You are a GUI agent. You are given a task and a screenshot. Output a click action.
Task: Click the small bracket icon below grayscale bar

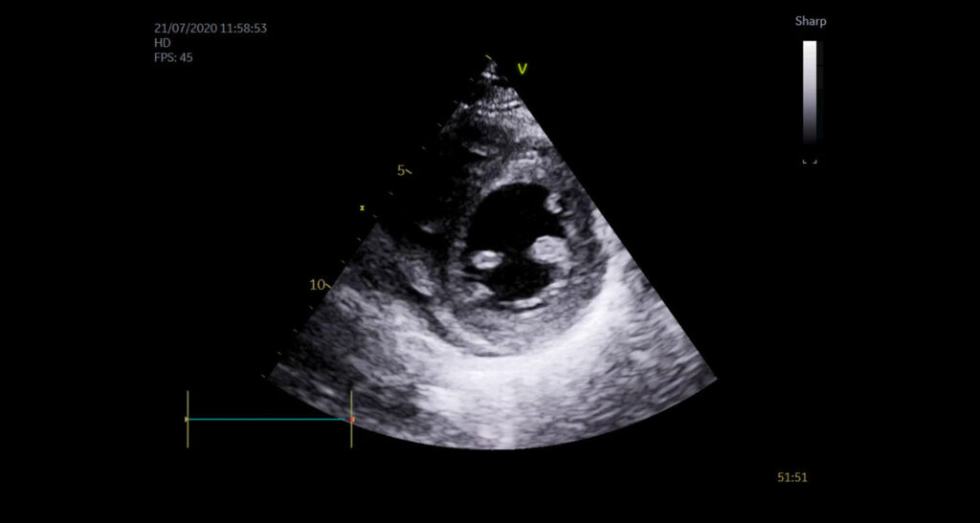810,161
